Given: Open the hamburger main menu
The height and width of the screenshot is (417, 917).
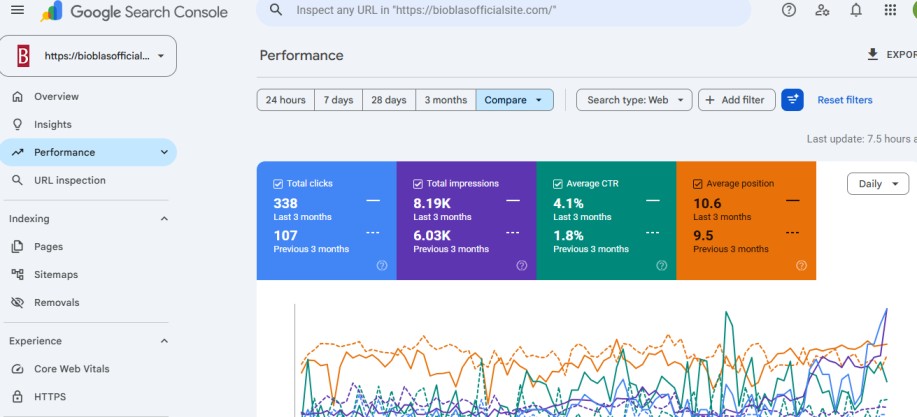Looking at the screenshot, I should coord(18,10).
